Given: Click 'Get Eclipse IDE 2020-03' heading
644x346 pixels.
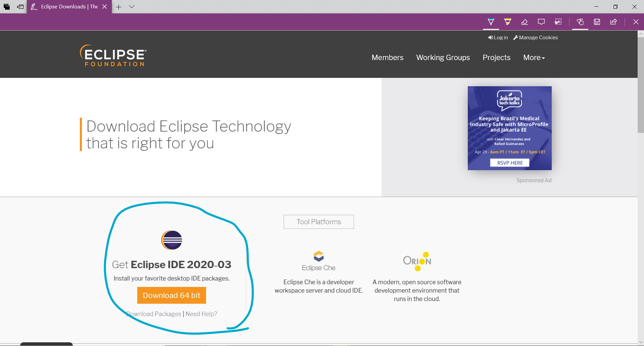Looking at the screenshot, I should [x=171, y=264].
